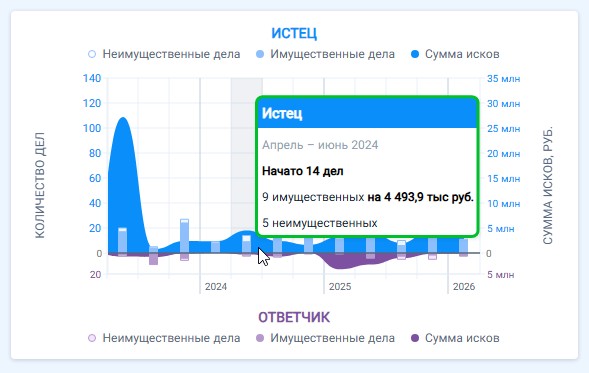
Task: Click the 'КОЛИЧЕСТВО ДЕЛ' axis title
Action: [x=40, y=185]
